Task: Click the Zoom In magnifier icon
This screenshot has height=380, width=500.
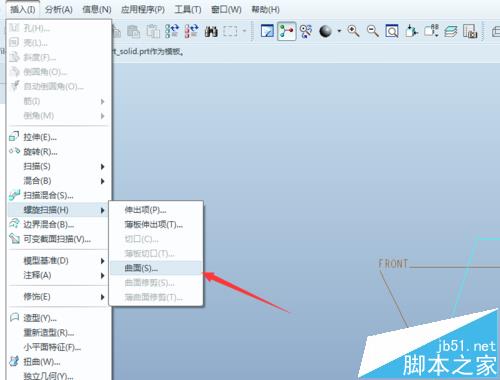Action: coord(353,31)
